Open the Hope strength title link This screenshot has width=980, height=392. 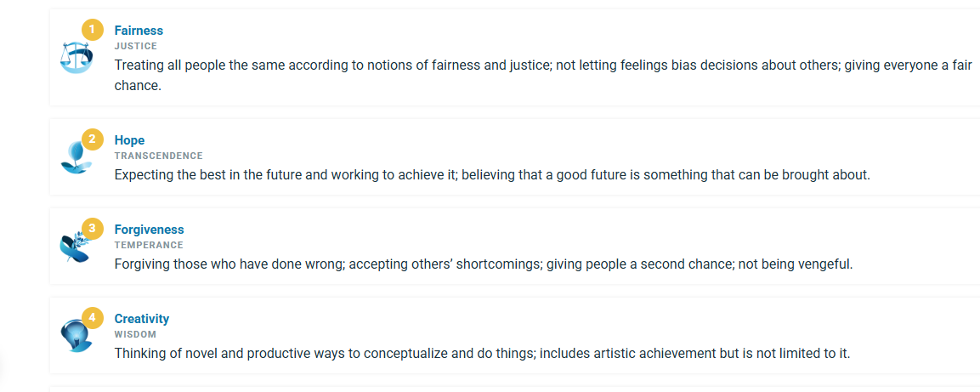129,140
